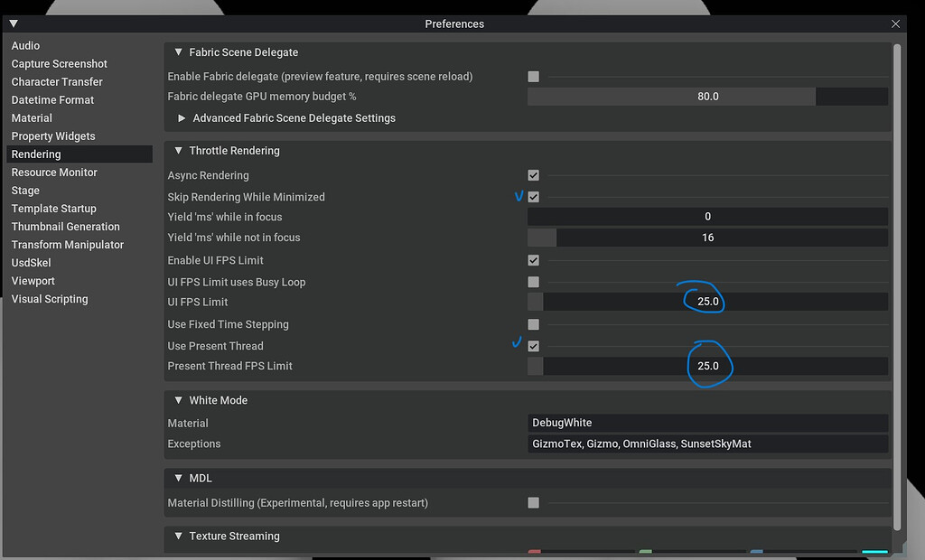Uncheck Skip Rendering While Minimized
Viewport: 925px width, 560px height.
coord(533,197)
